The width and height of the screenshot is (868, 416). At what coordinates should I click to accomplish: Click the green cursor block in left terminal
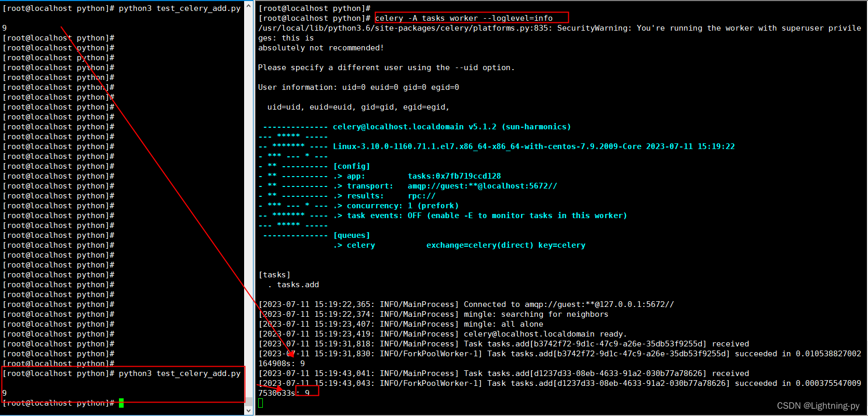pyautogui.click(x=121, y=403)
